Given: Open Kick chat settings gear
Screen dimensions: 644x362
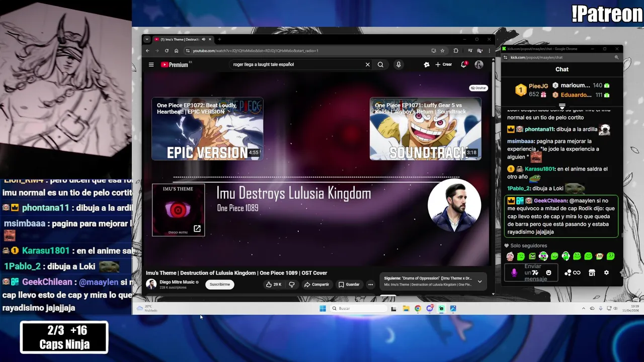Looking at the screenshot, I should (x=606, y=273).
